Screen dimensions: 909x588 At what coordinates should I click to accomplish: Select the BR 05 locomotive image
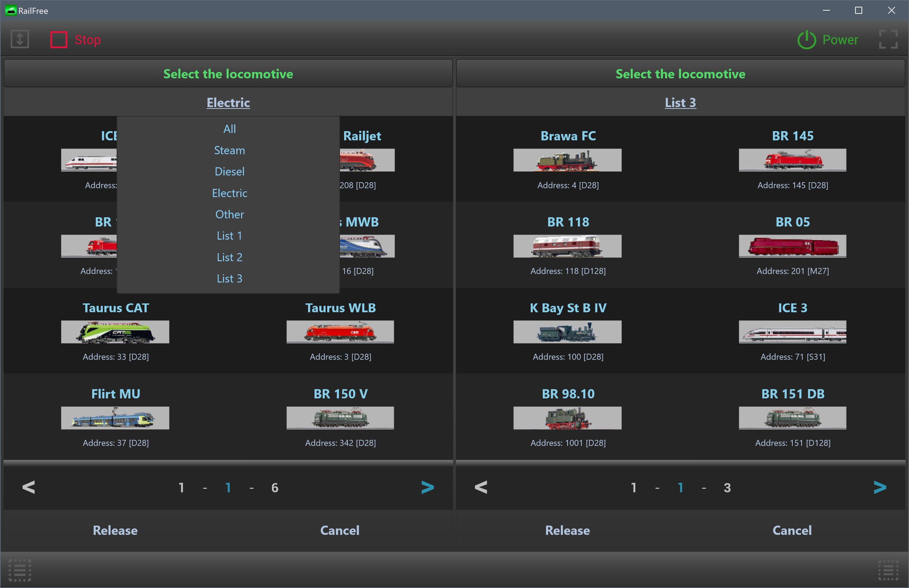[792, 246]
